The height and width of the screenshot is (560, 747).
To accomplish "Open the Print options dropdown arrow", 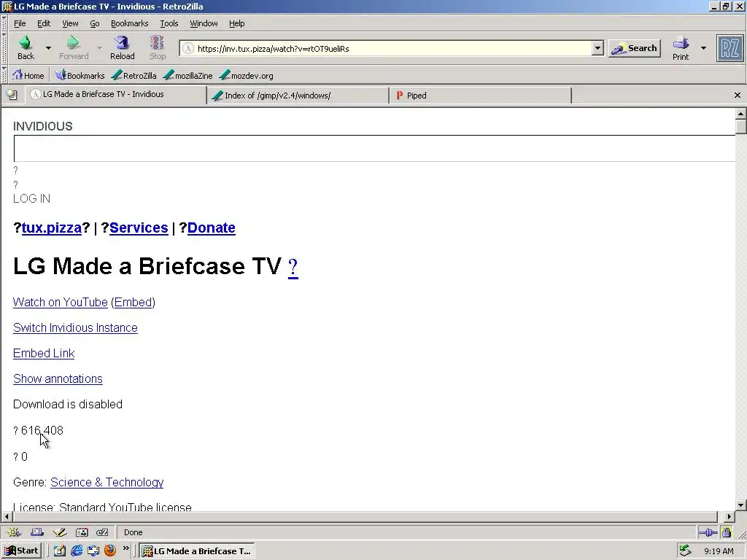I will [703, 47].
